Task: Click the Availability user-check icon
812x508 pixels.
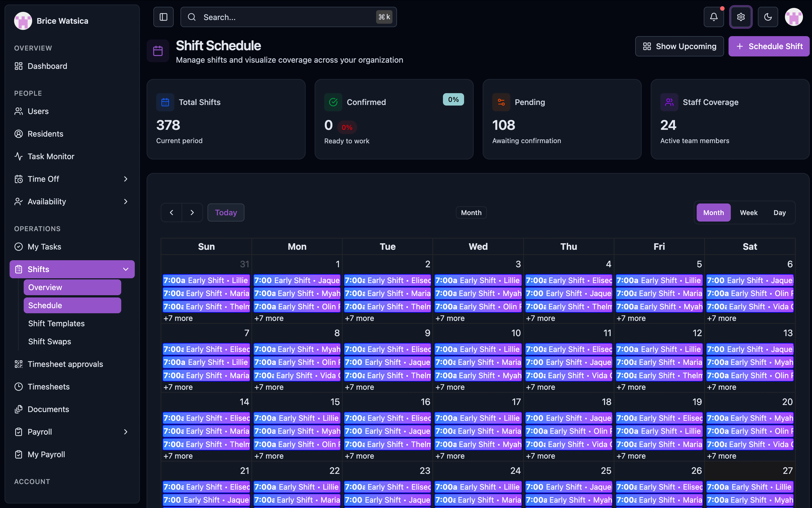Action: click(x=18, y=202)
